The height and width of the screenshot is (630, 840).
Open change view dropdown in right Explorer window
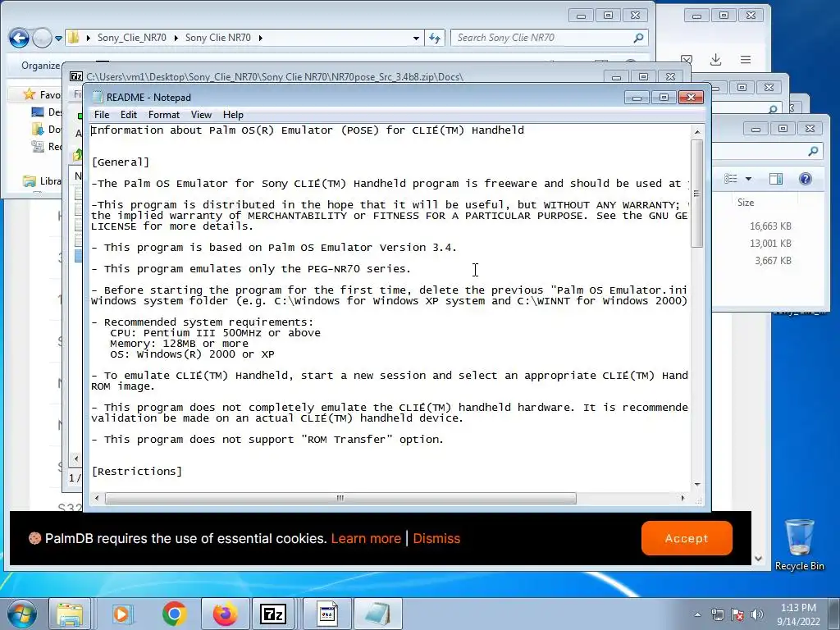tap(748, 178)
